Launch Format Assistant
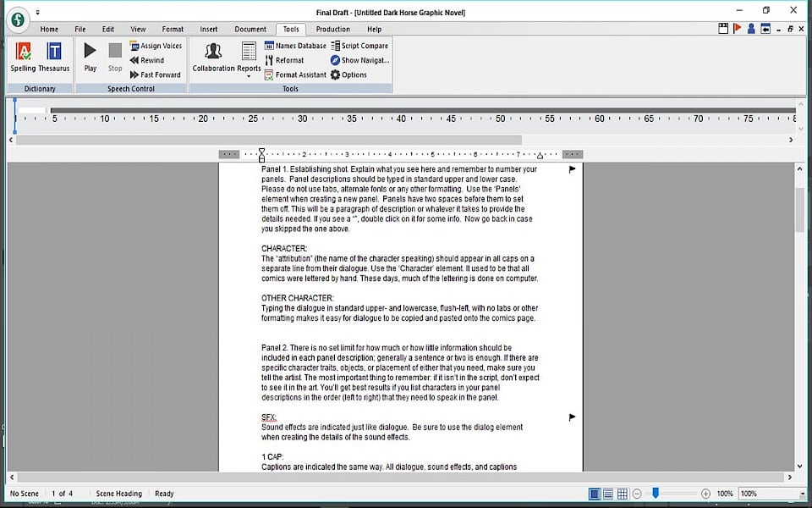 (x=295, y=75)
